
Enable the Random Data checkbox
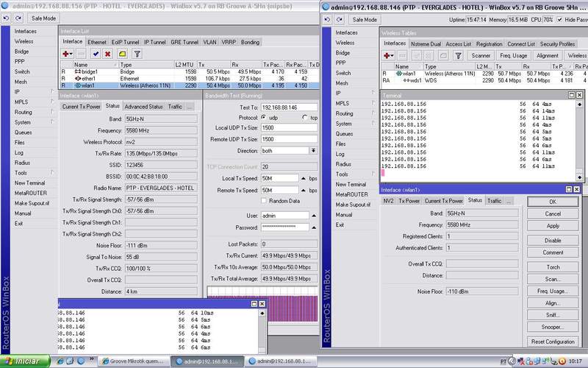[264, 200]
